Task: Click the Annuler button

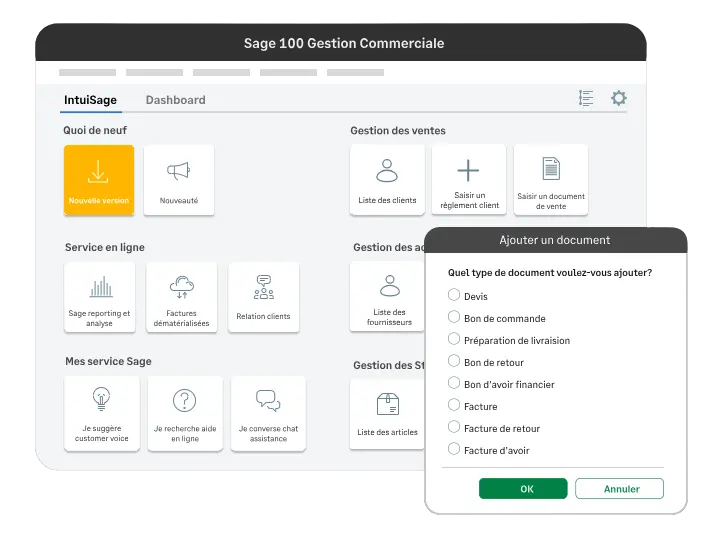Action: [x=619, y=489]
